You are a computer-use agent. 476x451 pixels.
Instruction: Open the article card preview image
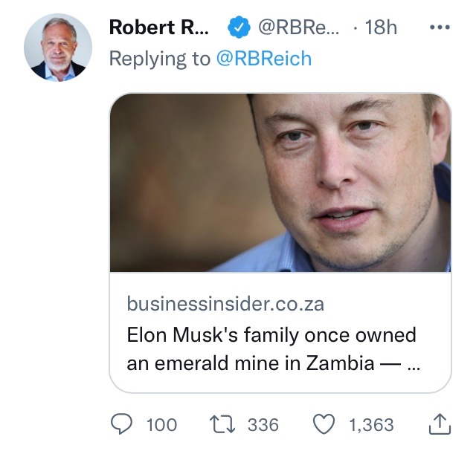coord(280,183)
